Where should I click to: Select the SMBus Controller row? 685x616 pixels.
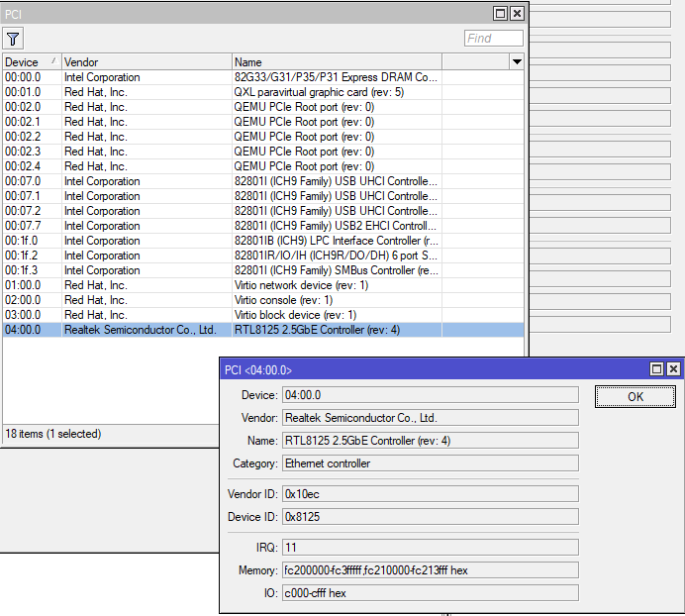coord(263,270)
